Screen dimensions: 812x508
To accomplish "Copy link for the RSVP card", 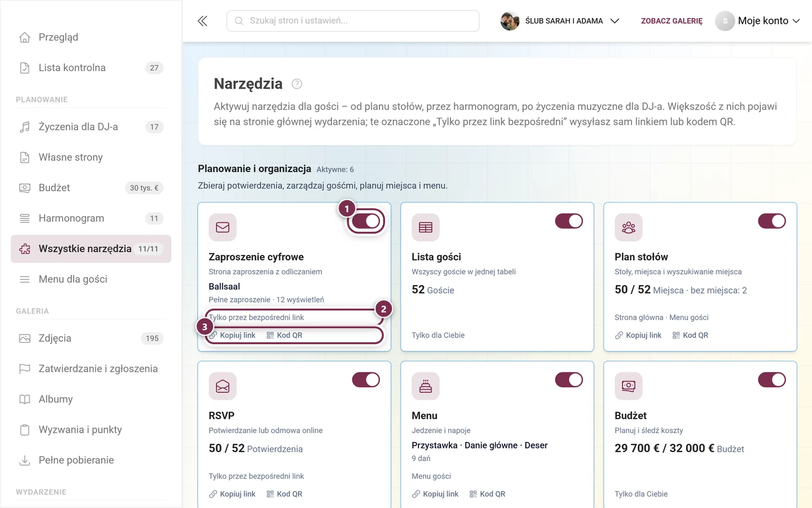I will coord(232,494).
